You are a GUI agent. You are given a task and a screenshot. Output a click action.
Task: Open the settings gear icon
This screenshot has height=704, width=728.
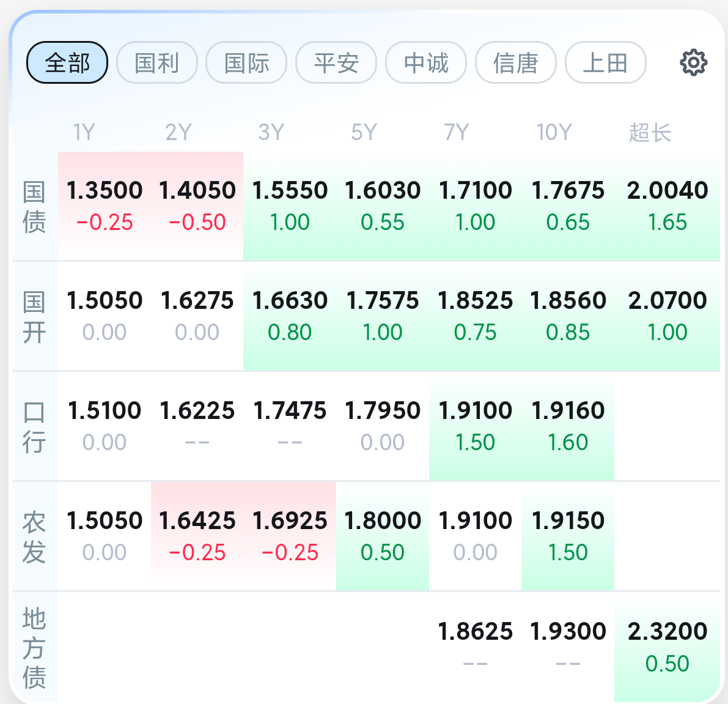(694, 62)
